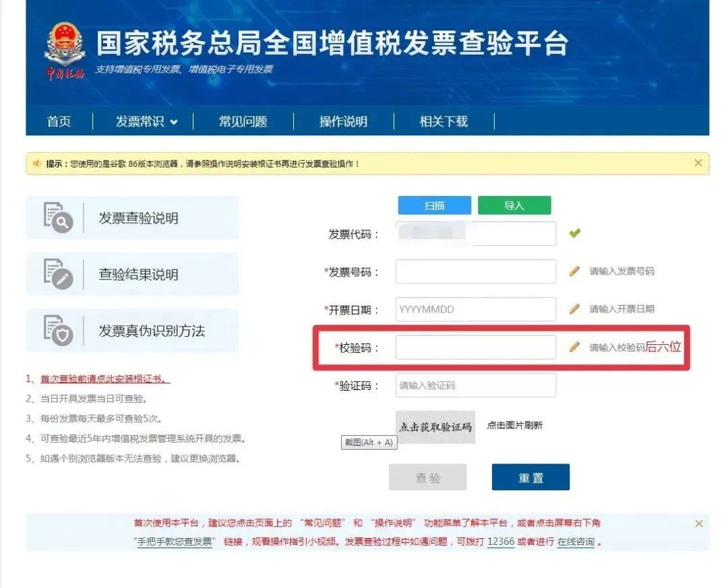Focus the 验证码 input field
Viewport: 728px width, 588px height.
click(476, 385)
